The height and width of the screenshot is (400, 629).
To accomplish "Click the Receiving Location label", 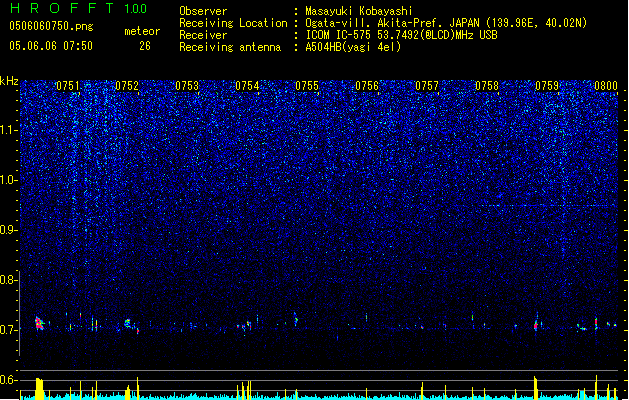I will tap(233, 23).
